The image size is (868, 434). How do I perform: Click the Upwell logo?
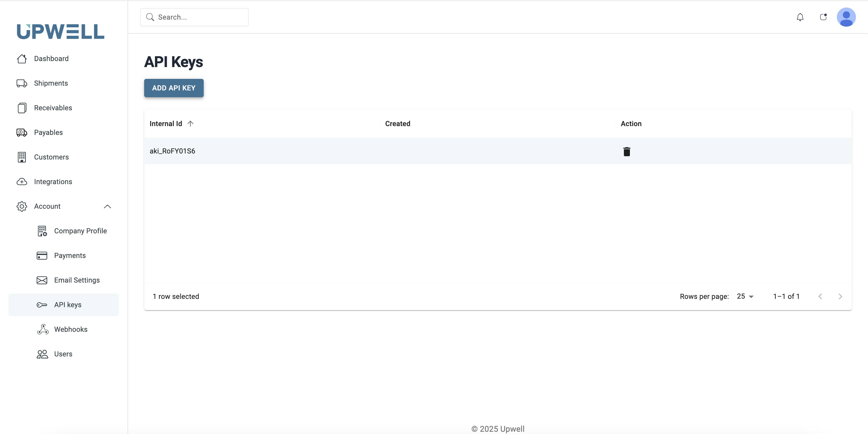[x=60, y=31]
